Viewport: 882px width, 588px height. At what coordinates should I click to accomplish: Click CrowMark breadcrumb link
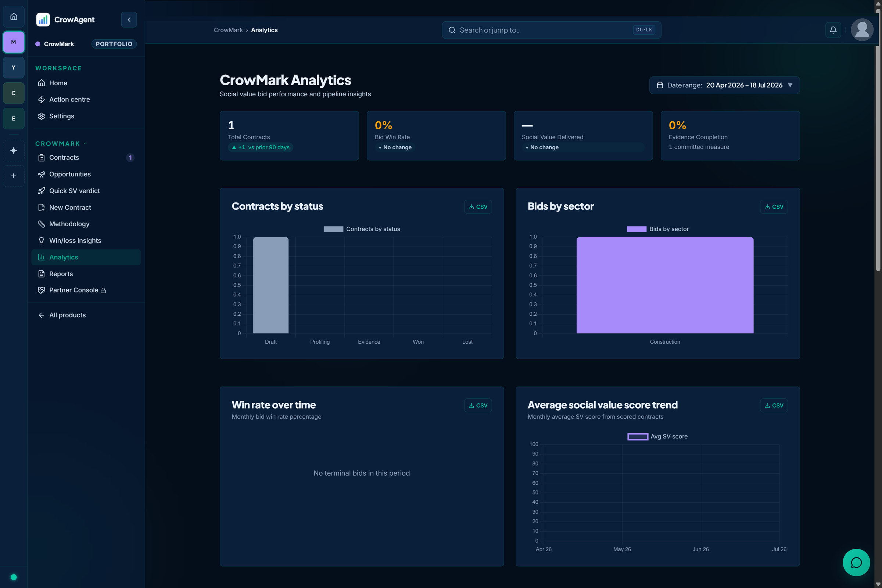coord(228,30)
